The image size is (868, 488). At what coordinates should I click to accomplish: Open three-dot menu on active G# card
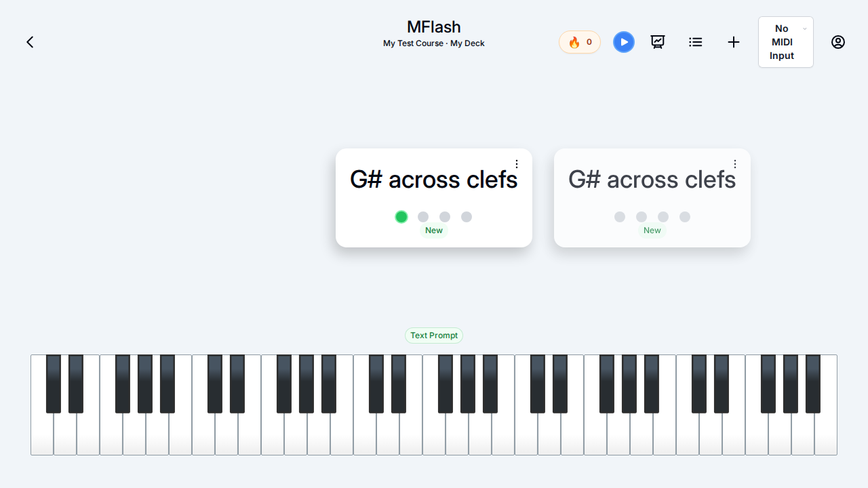coord(517,164)
